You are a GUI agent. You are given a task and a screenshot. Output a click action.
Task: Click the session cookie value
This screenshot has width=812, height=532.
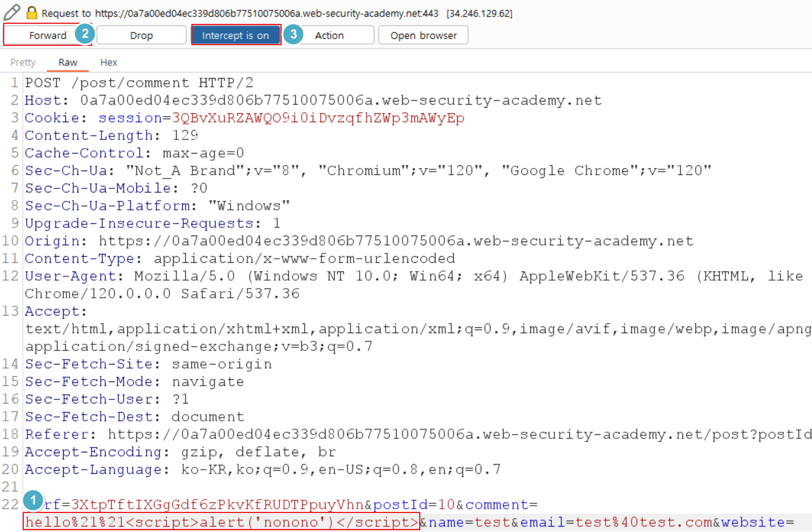click(318, 119)
